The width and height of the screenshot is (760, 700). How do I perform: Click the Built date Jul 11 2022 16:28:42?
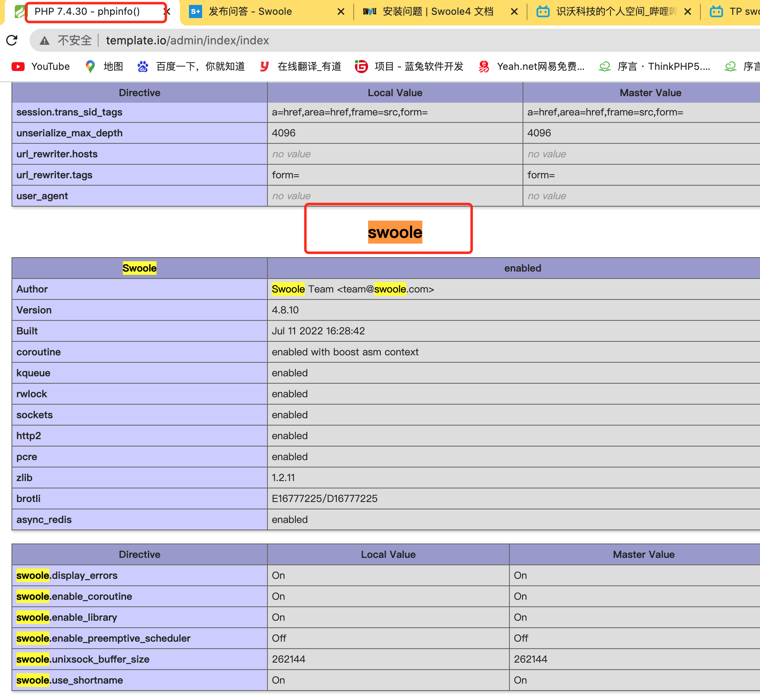point(318,331)
